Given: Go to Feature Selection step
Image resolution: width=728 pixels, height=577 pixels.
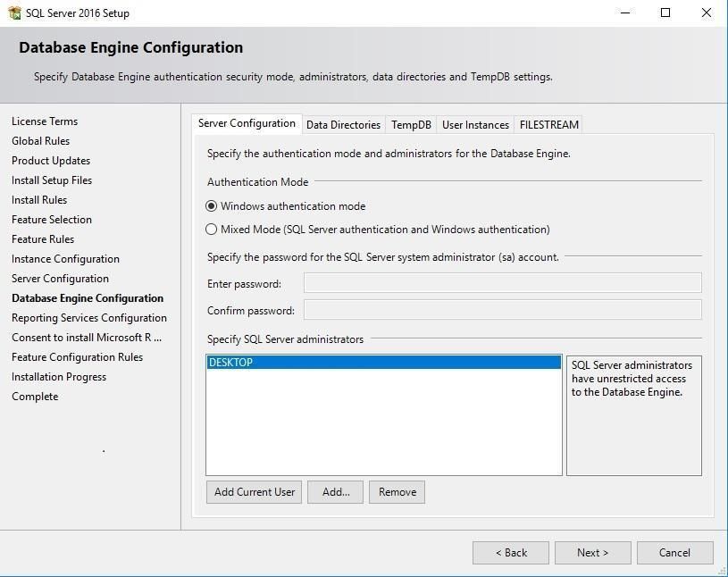Looking at the screenshot, I should (x=51, y=219).
